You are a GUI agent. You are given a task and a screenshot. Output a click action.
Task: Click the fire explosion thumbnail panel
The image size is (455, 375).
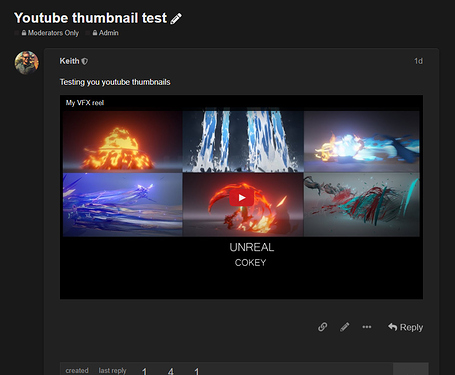click(122, 141)
